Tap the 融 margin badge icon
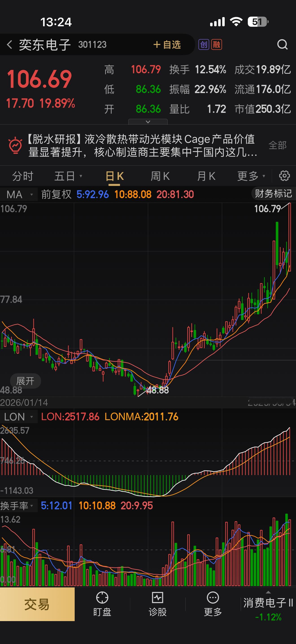 tap(216, 45)
